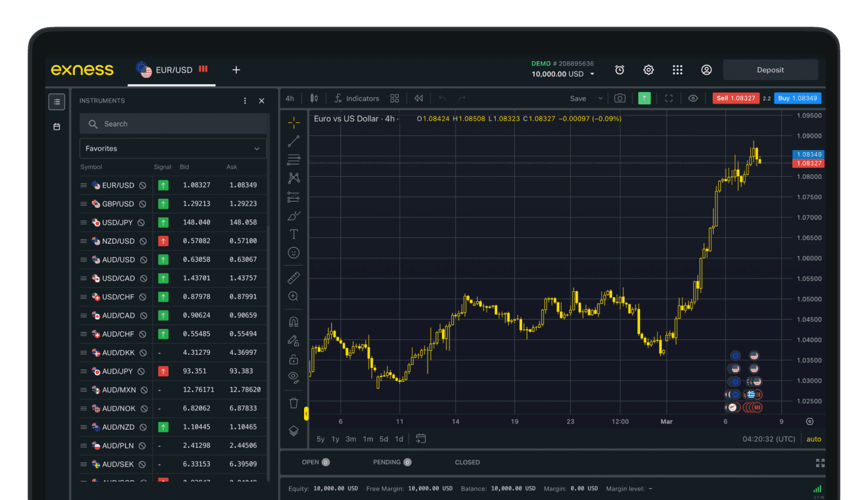
Task: Switch to the CLOSED orders tab
Action: (467, 462)
